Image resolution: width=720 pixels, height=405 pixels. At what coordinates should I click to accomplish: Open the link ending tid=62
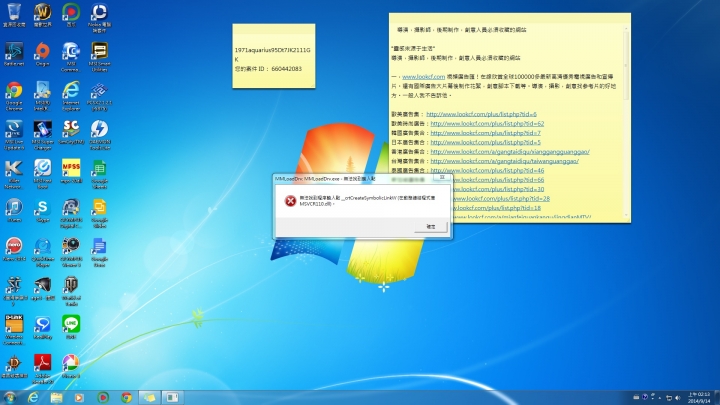[487, 124]
